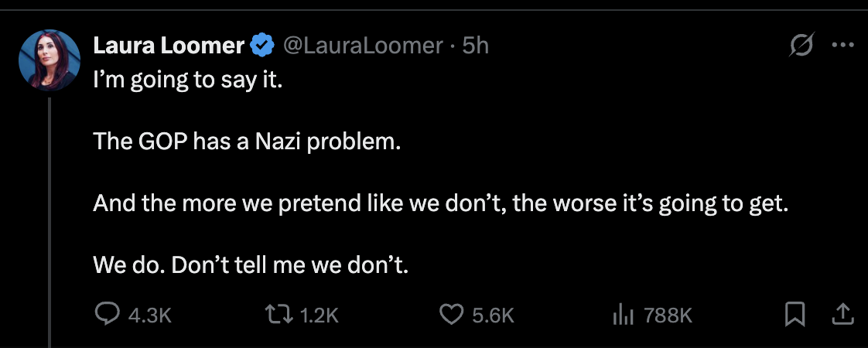The height and width of the screenshot is (348, 868).
Task: Open the 5h timestamp link
Action: pyautogui.click(x=475, y=46)
